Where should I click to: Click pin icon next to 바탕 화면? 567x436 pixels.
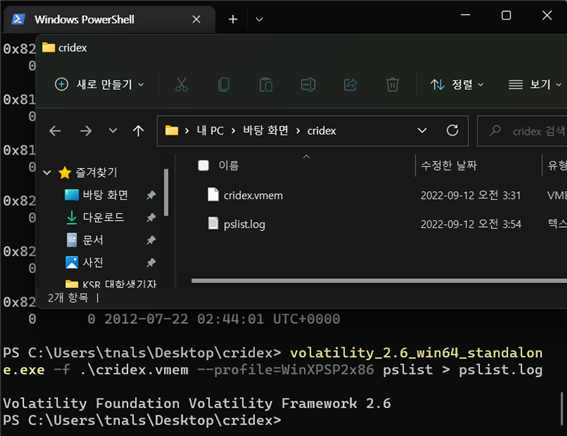pos(151,195)
